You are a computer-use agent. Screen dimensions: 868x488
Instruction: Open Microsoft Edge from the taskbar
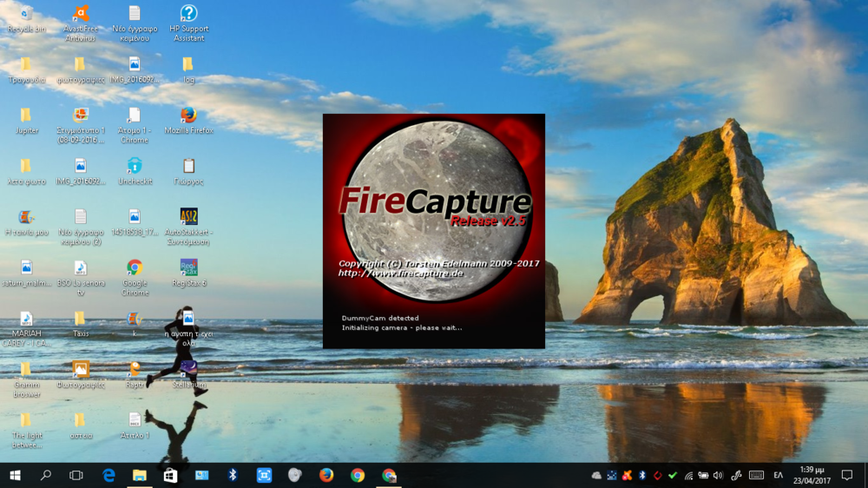(x=109, y=475)
